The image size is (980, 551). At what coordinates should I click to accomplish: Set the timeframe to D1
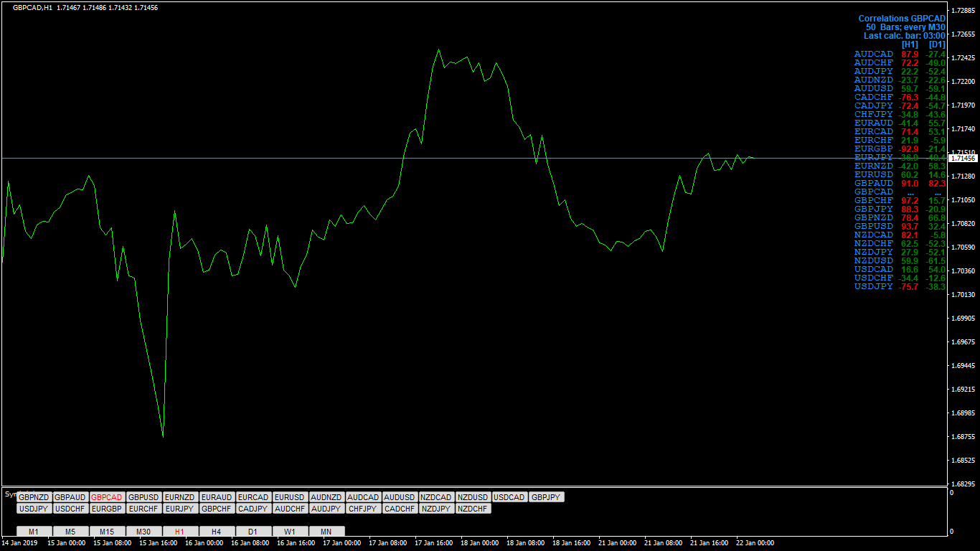[254, 532]
